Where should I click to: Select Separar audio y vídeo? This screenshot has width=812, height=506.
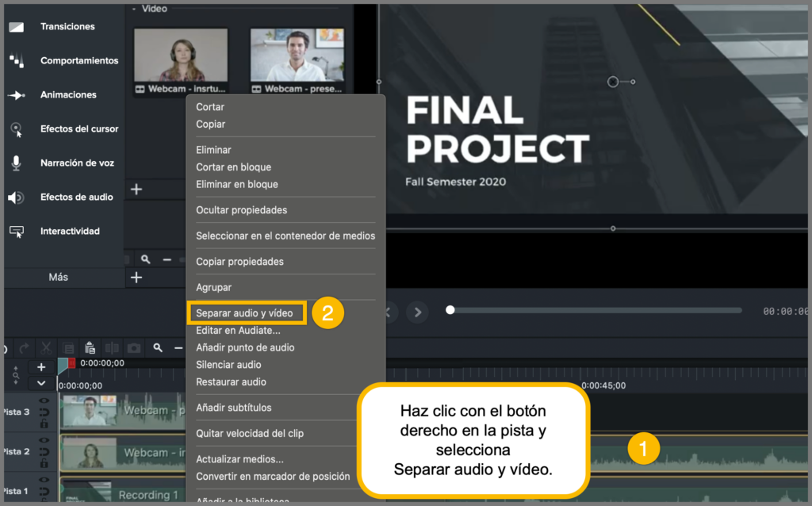coord(244,313)
